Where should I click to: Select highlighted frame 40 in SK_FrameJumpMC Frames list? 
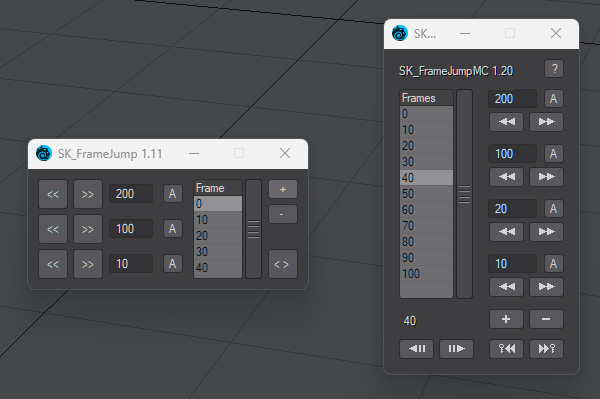pyautogui.click(x=426, y=178)
